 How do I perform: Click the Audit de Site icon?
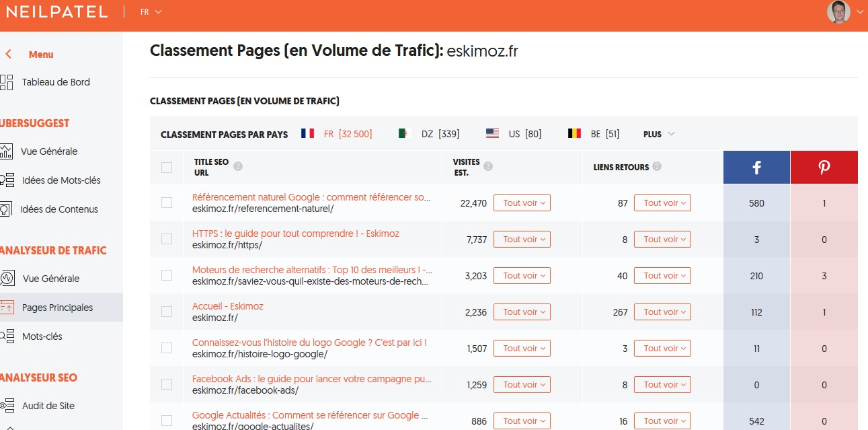pos(7,406)
